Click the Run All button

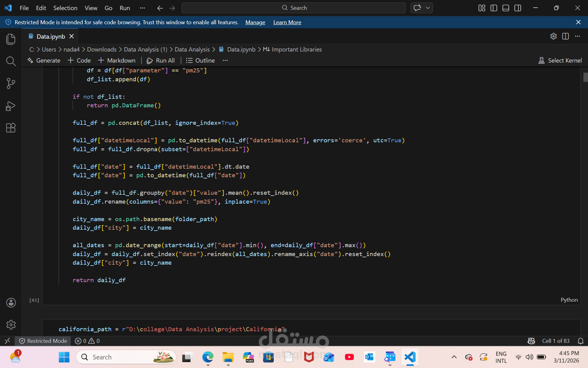(161, 60)
